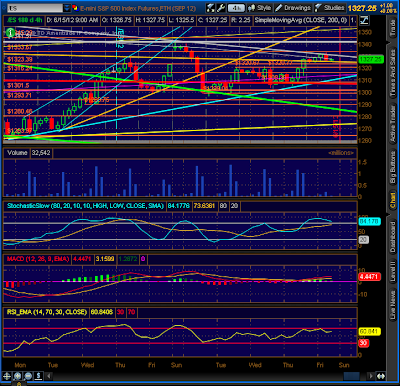
Task: Click the zoom out magnifier icon
Action: (28, 376)
